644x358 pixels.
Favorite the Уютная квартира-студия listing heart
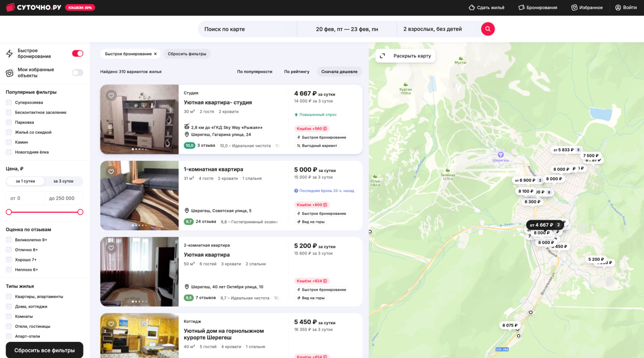(x=111, y=95)
